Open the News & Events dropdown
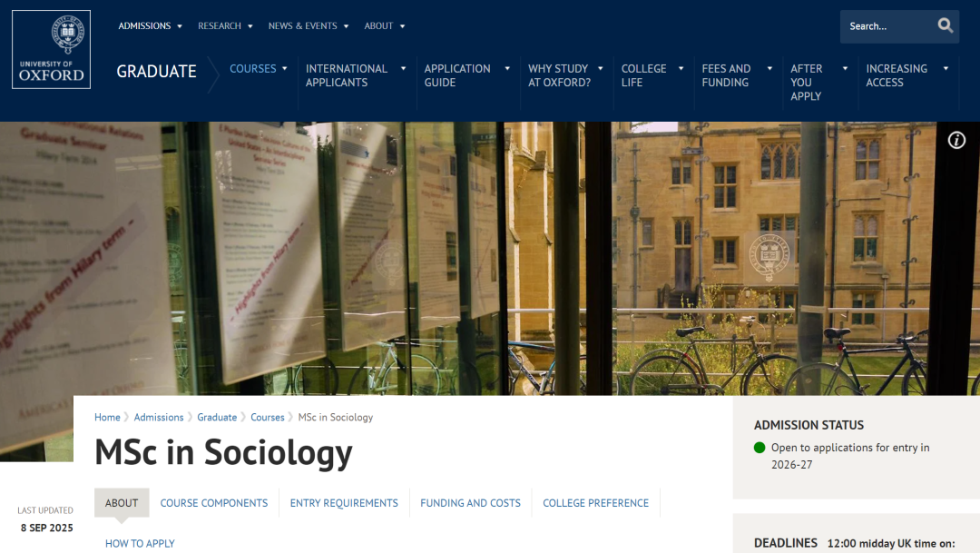The image size is (980, 553). [x=309, y=25]
